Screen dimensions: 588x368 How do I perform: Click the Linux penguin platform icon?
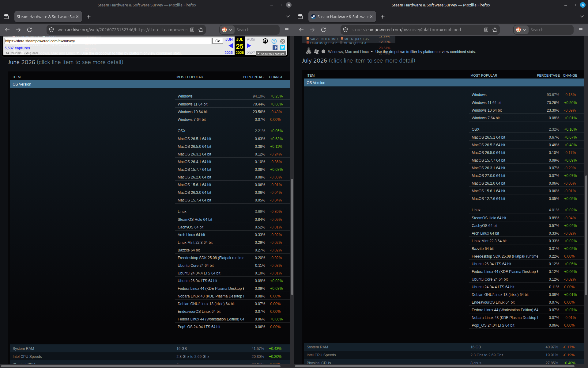click(308, 51)
